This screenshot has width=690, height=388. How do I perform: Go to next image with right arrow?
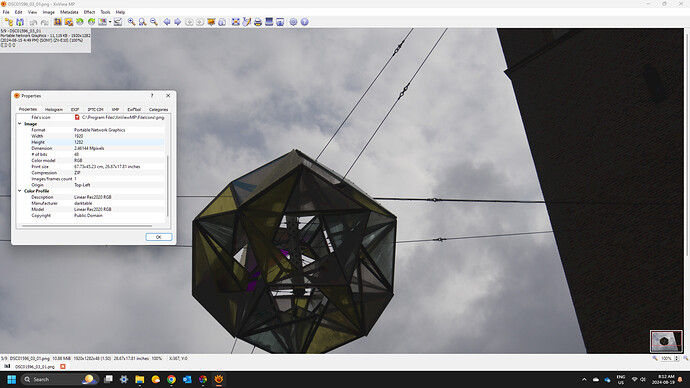[178, 22]
